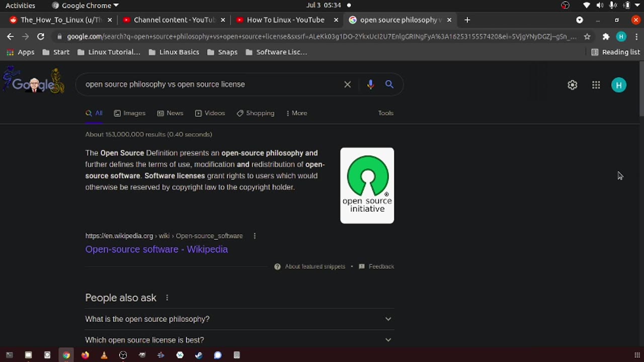The image size is (644, 362).
Task: Focus Google Chrome from the dock
Action: [x=66, y=355]
